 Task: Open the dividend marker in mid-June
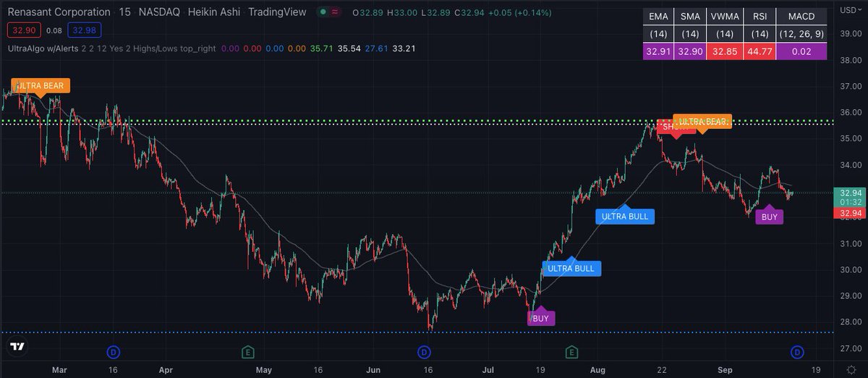(x=424, y=352)
